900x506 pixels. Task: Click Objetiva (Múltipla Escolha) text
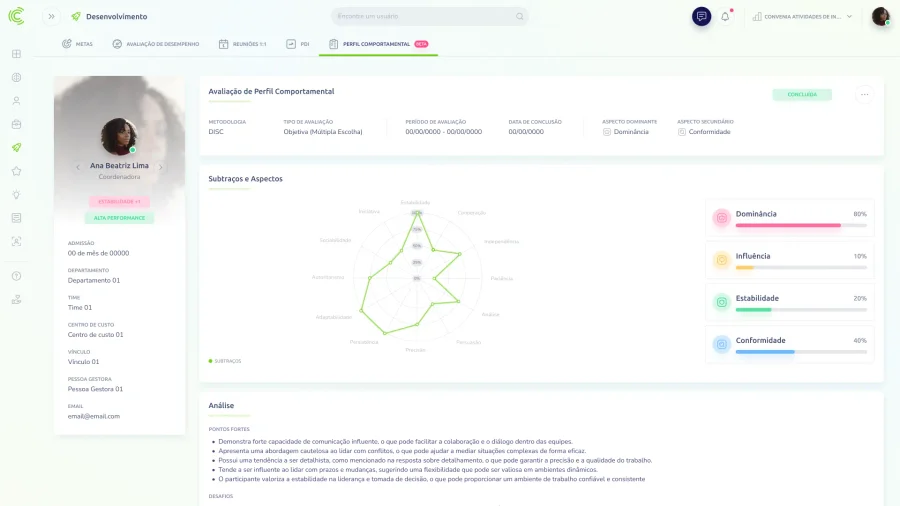click(x=323, y=132)
